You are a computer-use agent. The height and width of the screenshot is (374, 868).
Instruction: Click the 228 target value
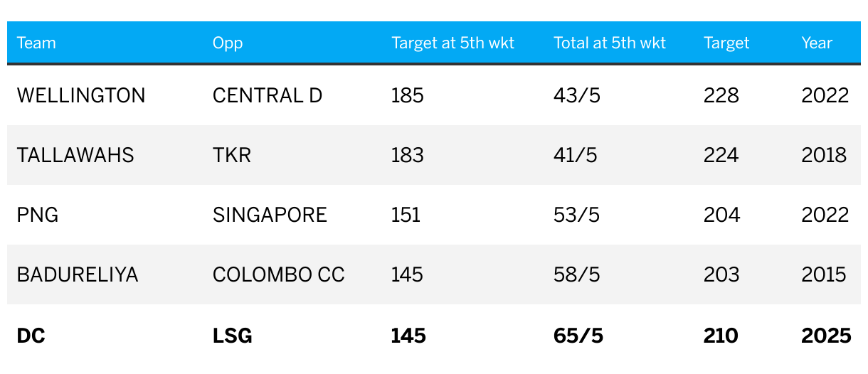[721, 95]
